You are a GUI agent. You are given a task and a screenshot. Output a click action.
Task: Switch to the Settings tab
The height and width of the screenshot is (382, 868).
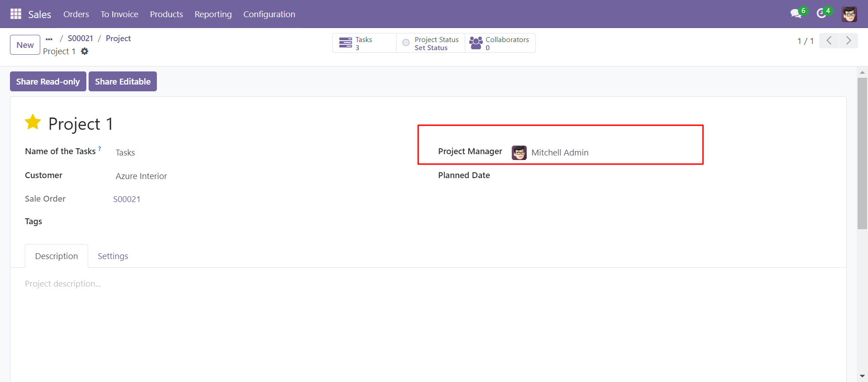113,256
